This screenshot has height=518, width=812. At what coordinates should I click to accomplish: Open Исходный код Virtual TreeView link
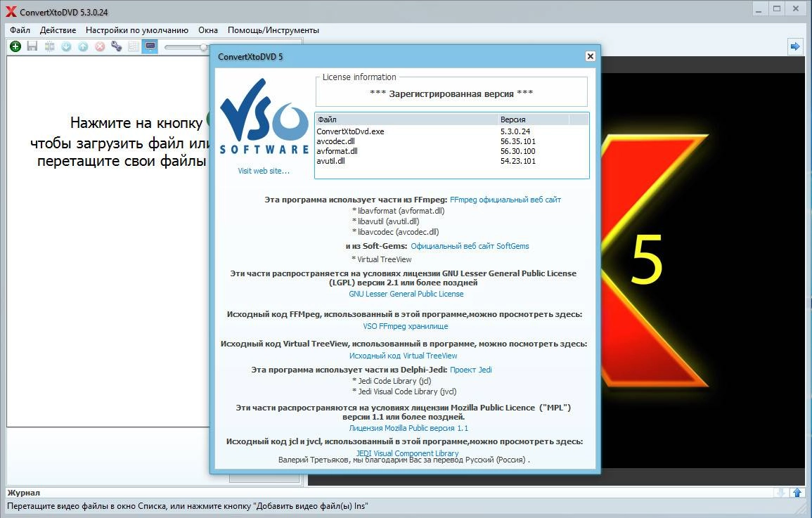pyautogui.click(x=404, y=356)
